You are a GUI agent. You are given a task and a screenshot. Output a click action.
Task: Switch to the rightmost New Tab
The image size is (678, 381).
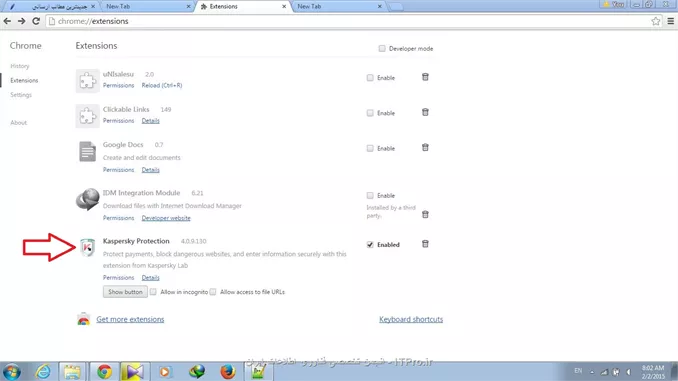(338, 6)
